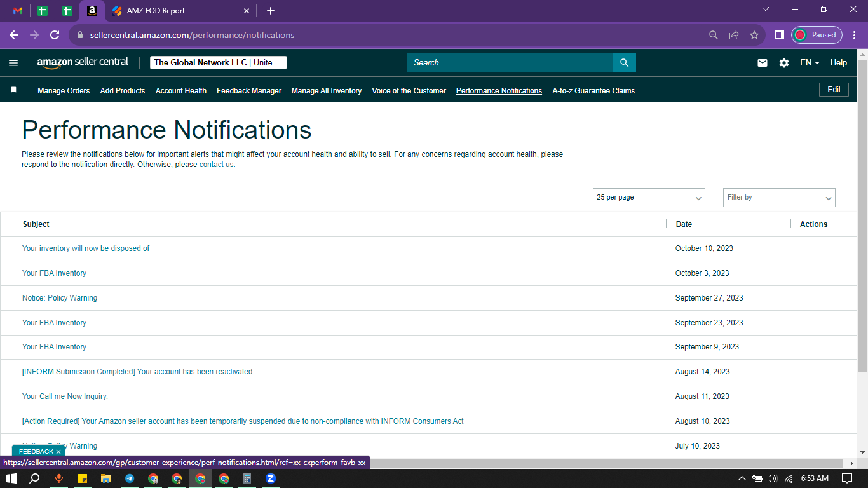The width and height of the screenshot is (868, 488).
Task: Open Feedback Manager
Action: (249, 91)
